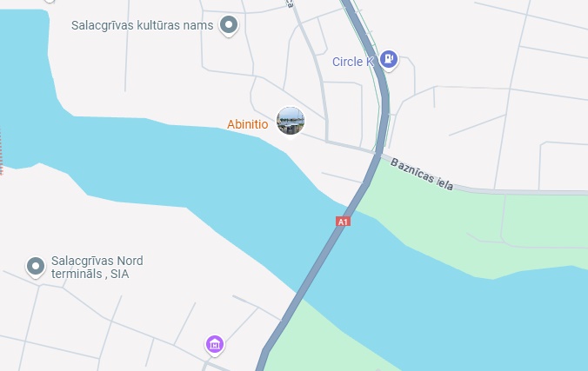The height and width of the screenshot is (371, 588).
Task: Click the Baznīcas iela street label
Action: point(422,175)
